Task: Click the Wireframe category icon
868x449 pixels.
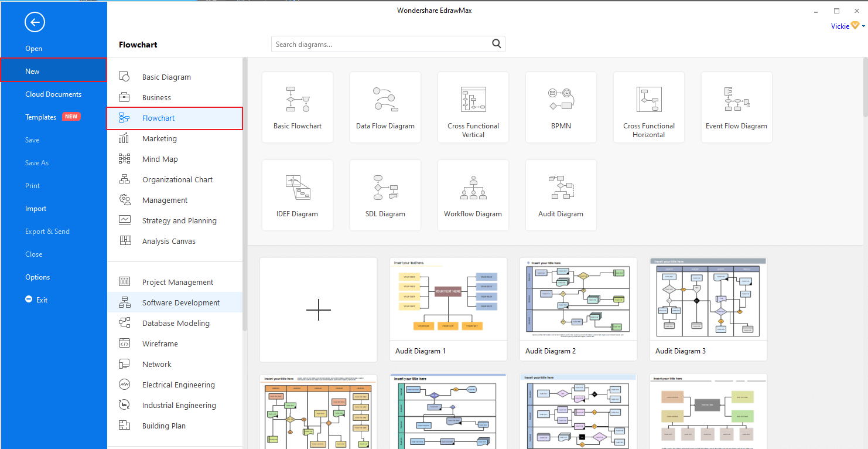Action: click(124, 343)
